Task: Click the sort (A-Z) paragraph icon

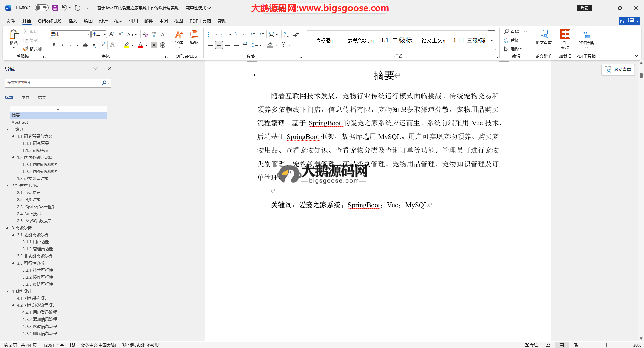Action: tap(286, 34)
